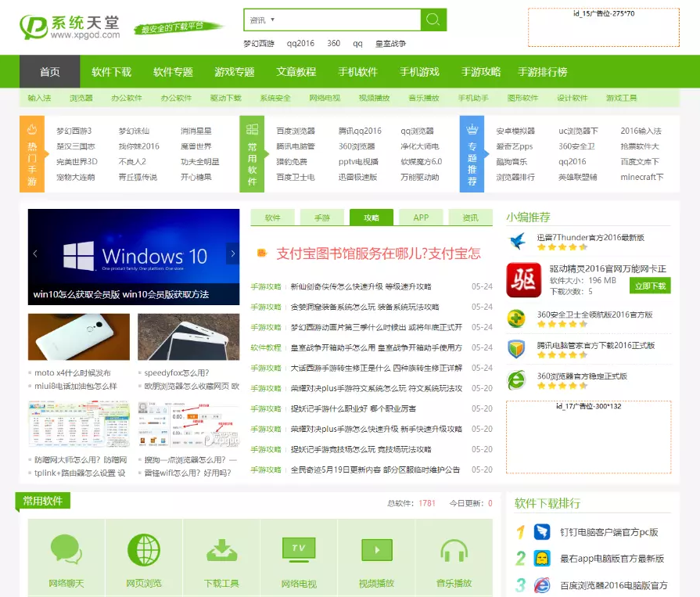Screen dimensions: 700x597
Task: Open the 浏览器 sub-navigation link
Action: [81, 98]
